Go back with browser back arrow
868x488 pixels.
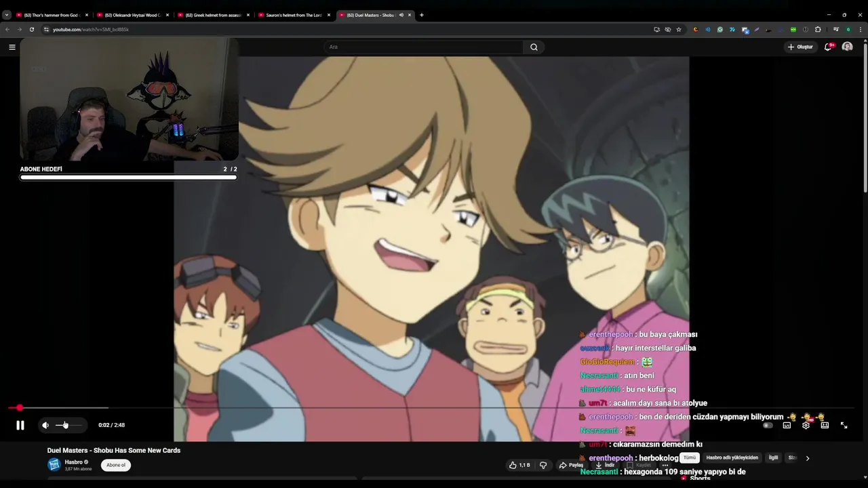[x=7, y=29]
